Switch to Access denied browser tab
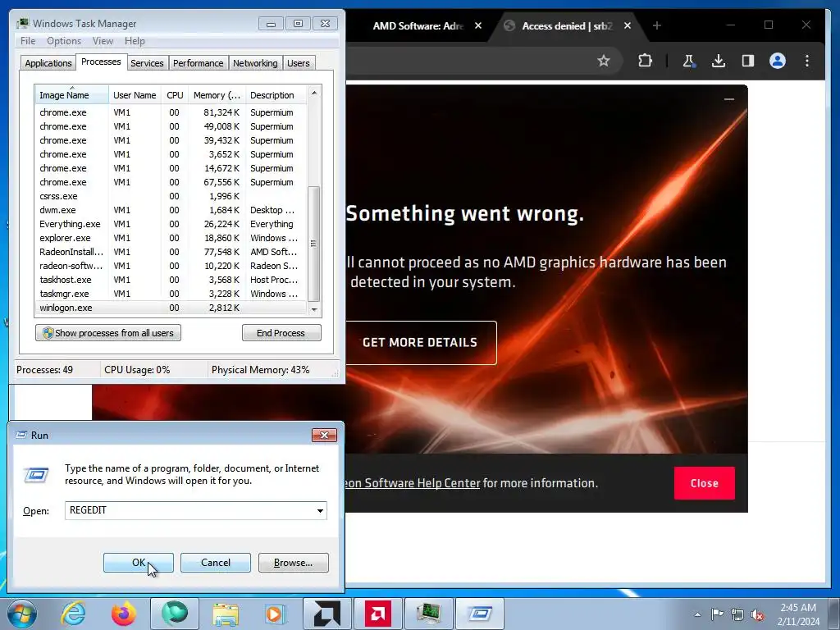Viewport: 840px width, 630px height. [567, 25]
